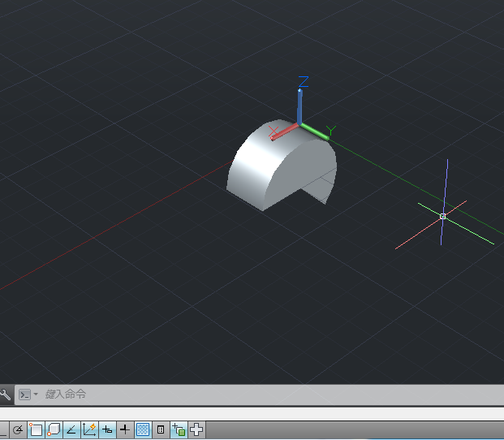Toggle Annotation Monitor plus button
The height and width of the screenshot is (440, 504).
(x=196, y=429)
